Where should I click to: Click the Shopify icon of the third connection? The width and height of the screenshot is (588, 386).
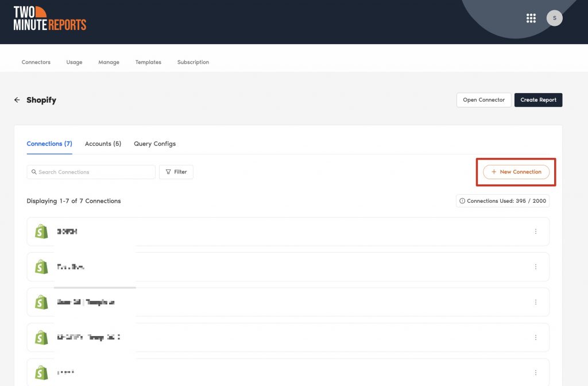pos(41,302)
